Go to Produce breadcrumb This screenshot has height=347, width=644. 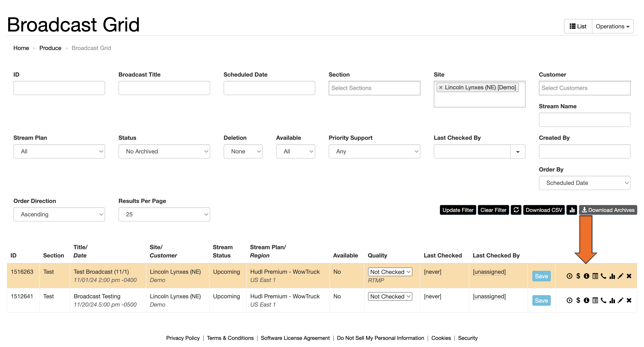pos(50,48)
